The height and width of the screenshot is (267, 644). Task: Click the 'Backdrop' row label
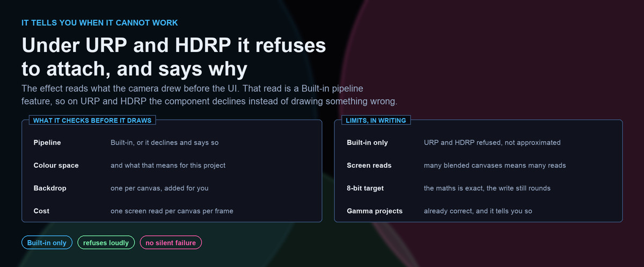point(49,188)
